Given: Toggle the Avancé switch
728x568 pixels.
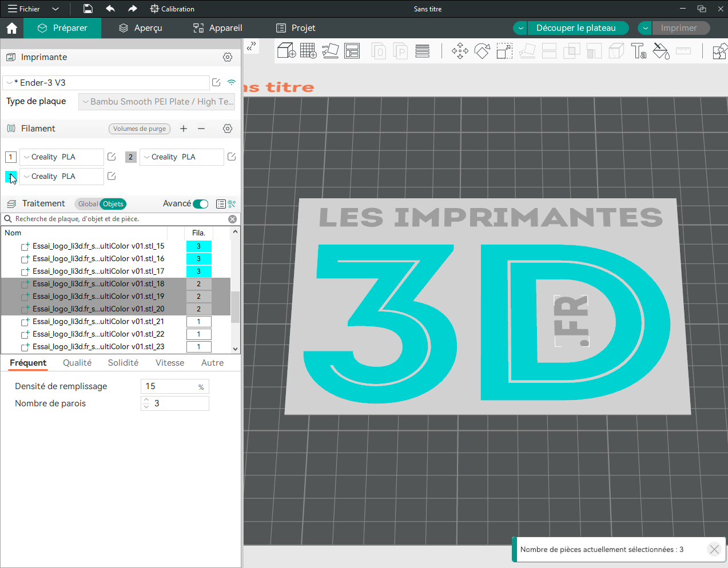Looking at the screenshot, I should coord(201,204).
